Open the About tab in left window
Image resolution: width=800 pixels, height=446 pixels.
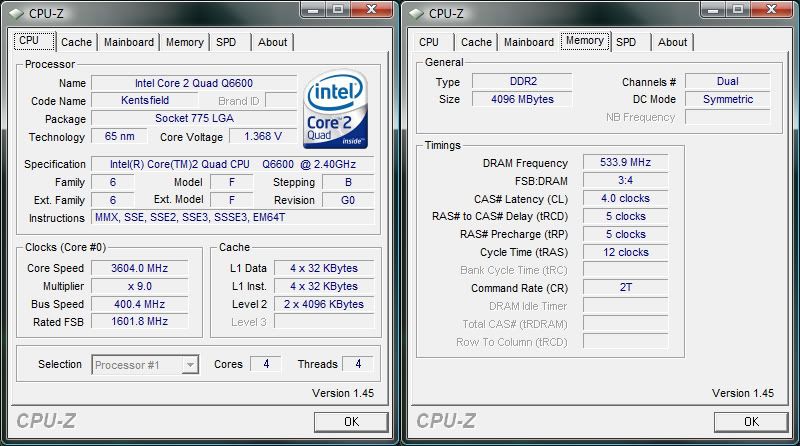pyautogui.click(x=272, y=42)
